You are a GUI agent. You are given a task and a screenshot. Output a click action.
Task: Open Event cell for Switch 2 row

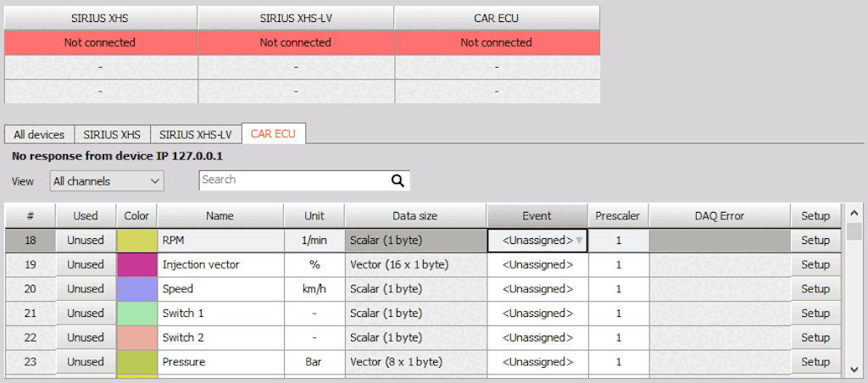[537, 337]
